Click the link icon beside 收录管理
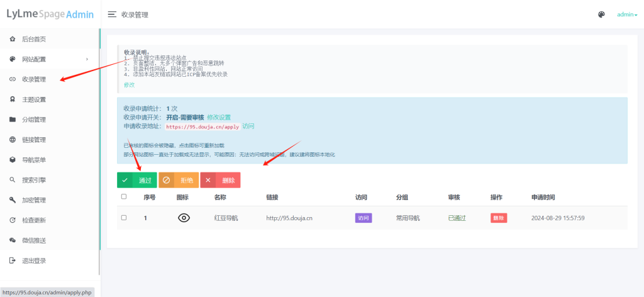Viewport: 644px width, 297px height. 13,79
